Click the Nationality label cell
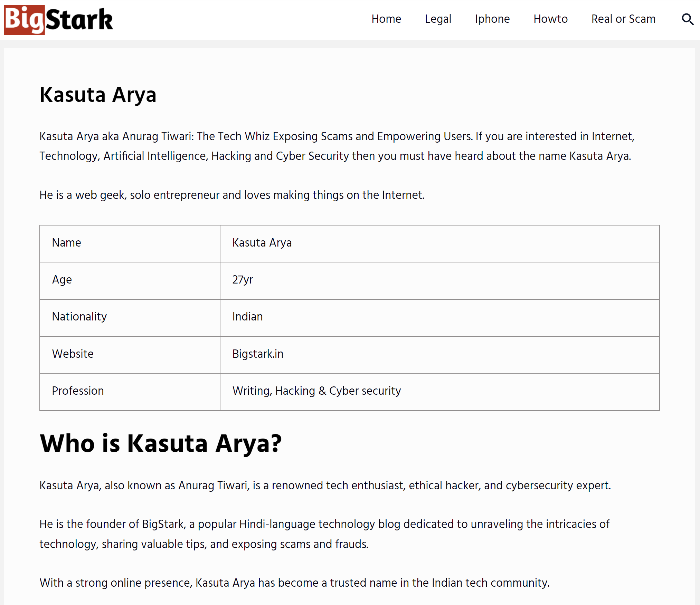The width and height of the screenshot is (700, 605). coord(130,317)
